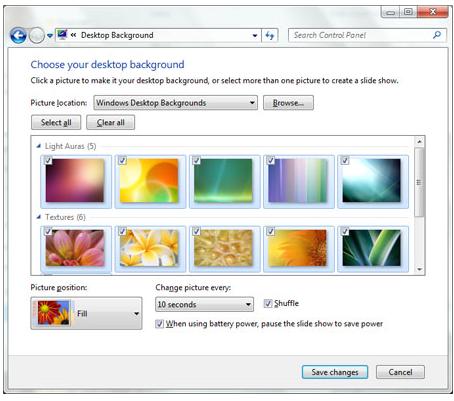Screen dimensions: 454x401
Task: Click the wallpaper list scroll up arrow
Action: [419, 142]
